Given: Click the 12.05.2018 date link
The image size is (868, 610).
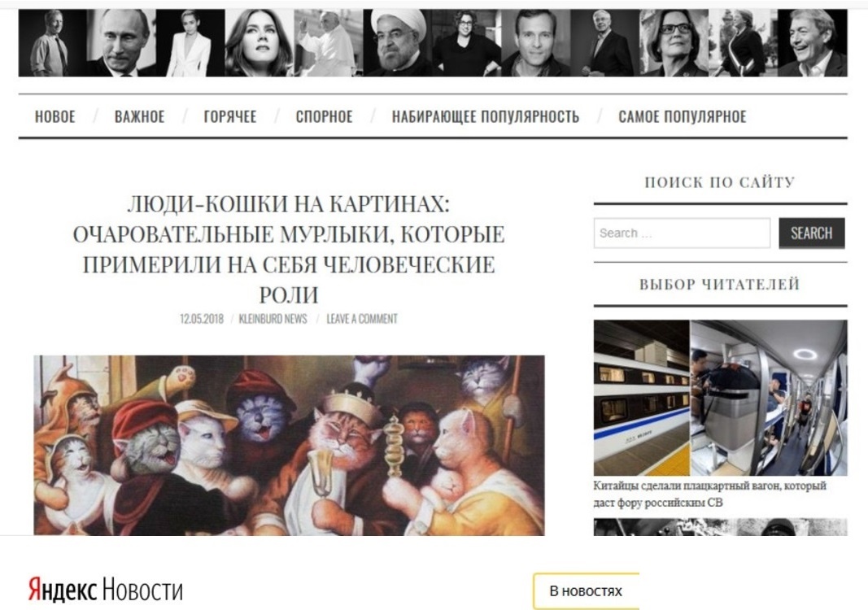Looking at the screenshot, I should pos(202,319).
